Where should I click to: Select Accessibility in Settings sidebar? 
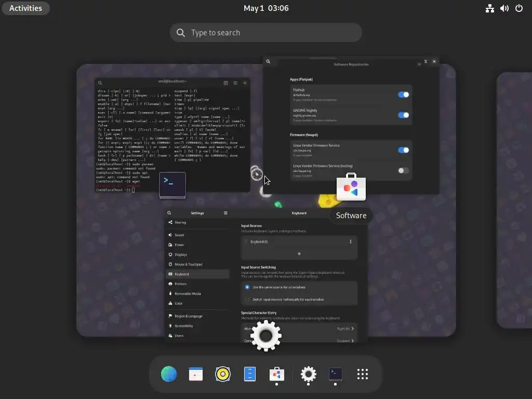click(197, 326)
